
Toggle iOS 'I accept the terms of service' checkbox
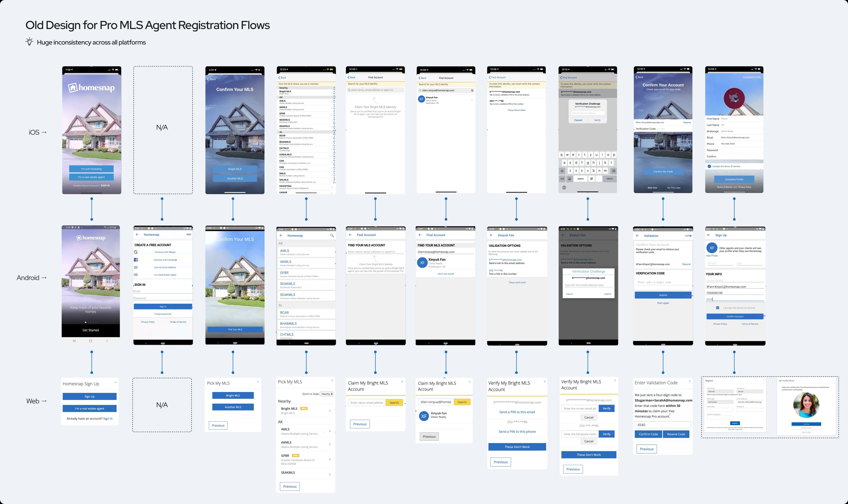click(709, 166)
